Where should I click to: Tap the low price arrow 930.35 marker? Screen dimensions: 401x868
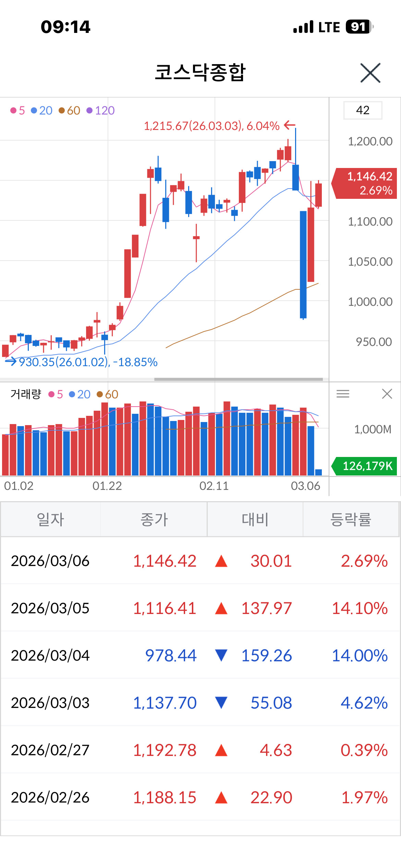(x=81, y=362)
